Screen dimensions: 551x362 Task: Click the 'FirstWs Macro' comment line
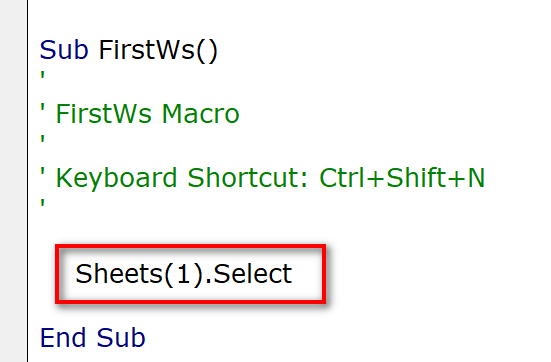(140, 114)
